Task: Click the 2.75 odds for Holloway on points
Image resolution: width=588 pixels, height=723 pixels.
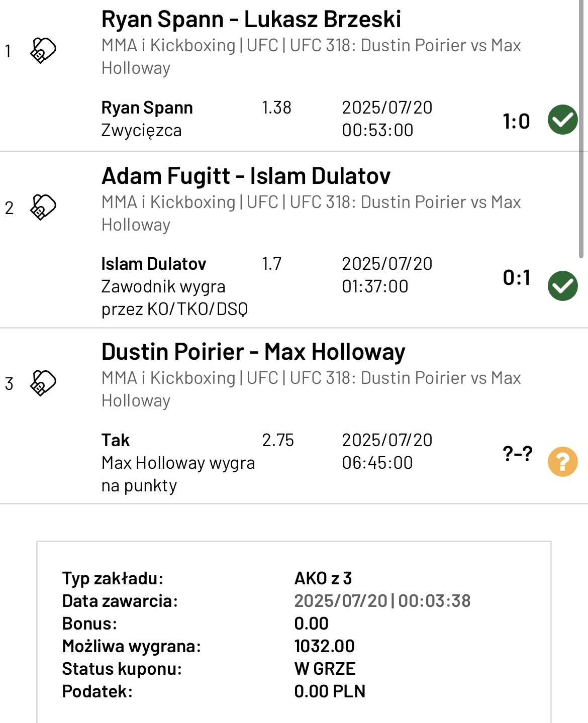Action: (277, 440)
